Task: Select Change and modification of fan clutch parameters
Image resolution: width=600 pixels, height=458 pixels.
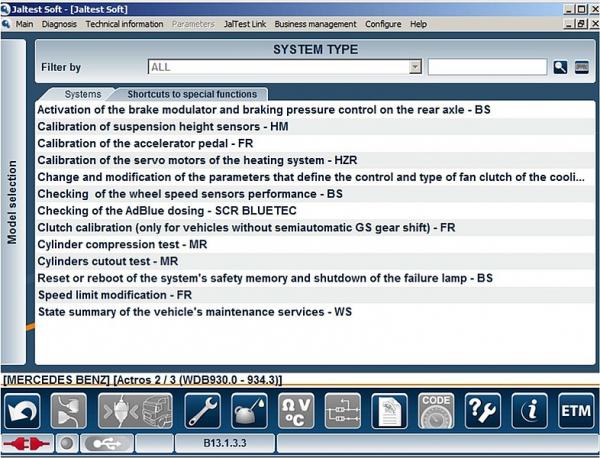Action: (x=315, y=177)
